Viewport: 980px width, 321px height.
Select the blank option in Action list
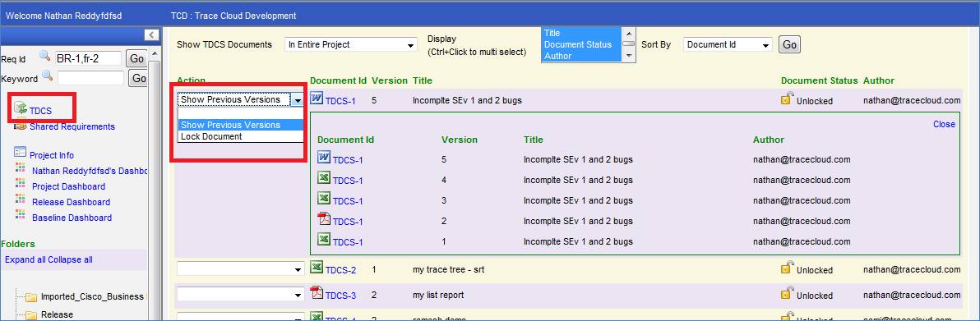[x=241, y=113]
